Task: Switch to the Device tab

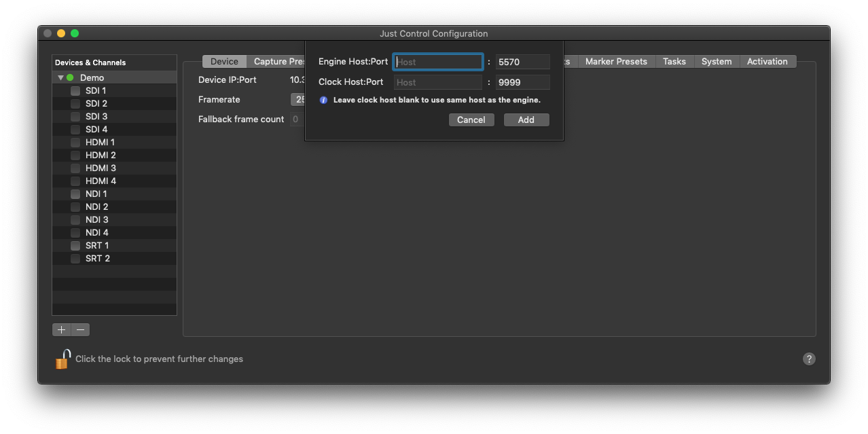Action: click(224, 61)
